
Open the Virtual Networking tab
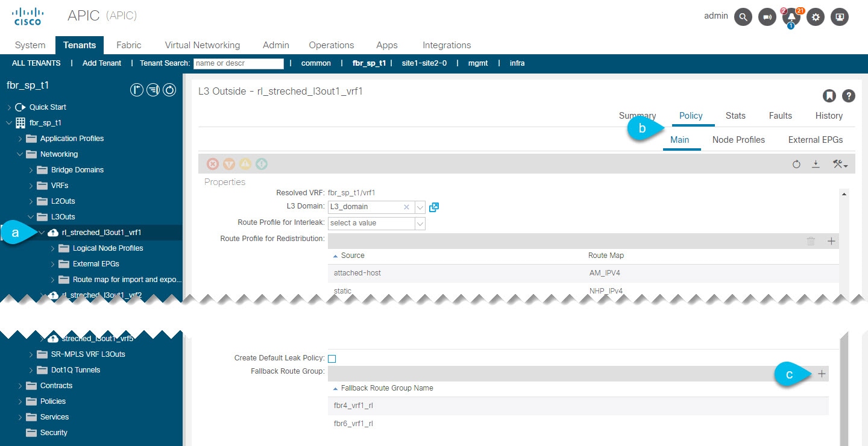point(203,45)
